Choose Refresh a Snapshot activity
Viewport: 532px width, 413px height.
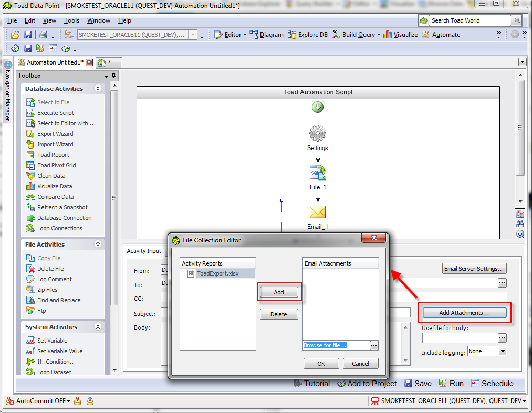pos(62,207)
